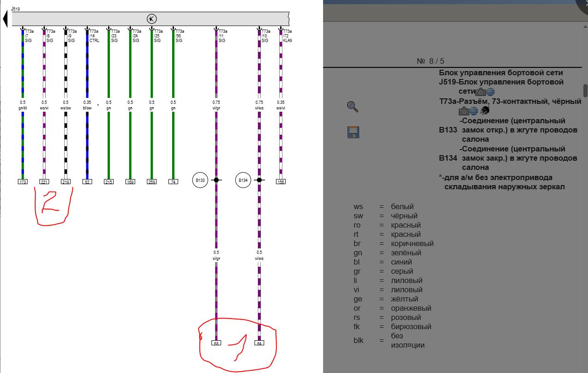This screenshot has width=588, height=373.
Task: Jump to wire reference 215
Action: coord(108,182)
